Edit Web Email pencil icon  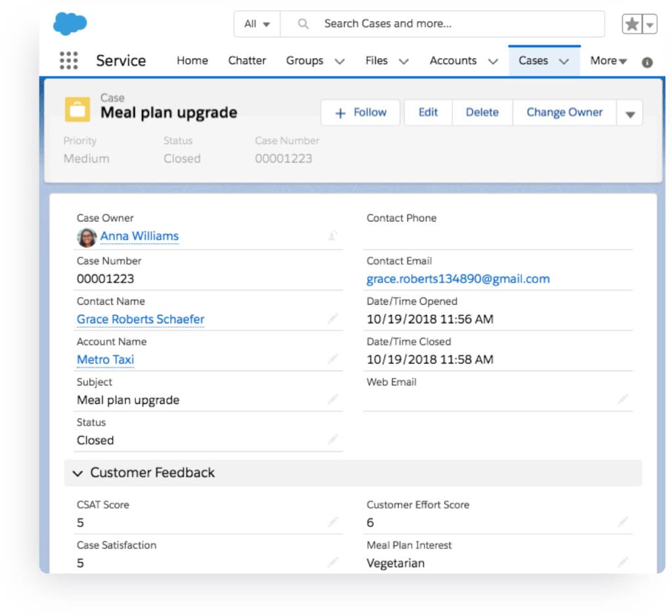click(x=623, y=399)
